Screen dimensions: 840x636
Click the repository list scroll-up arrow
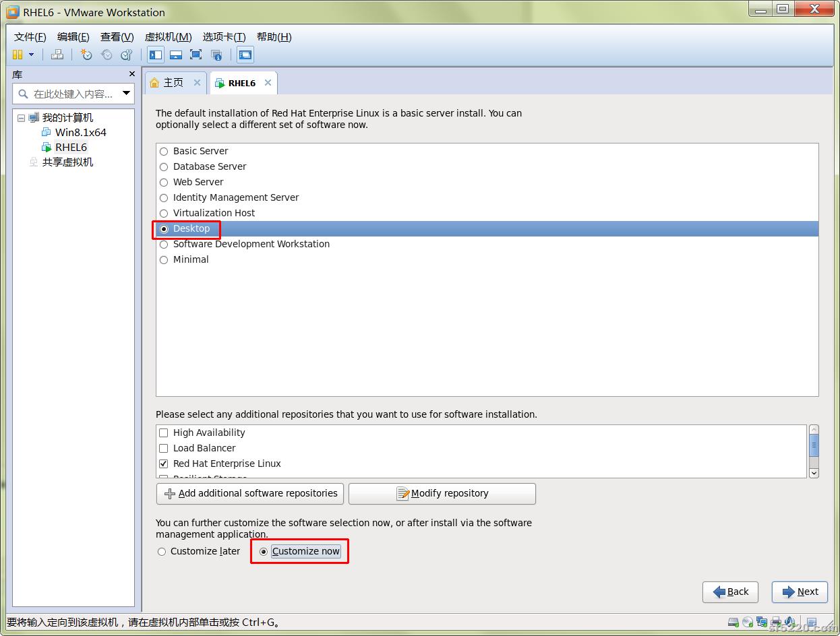[814, 430]
